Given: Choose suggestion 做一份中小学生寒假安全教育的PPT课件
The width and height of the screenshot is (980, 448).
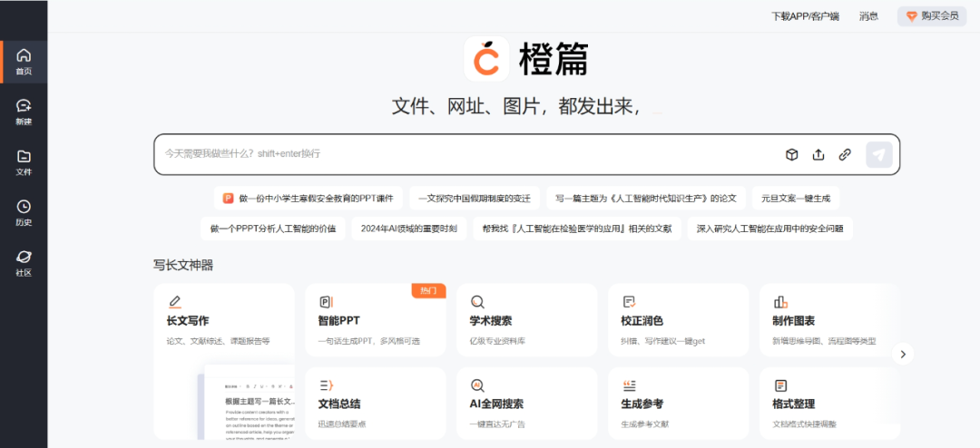Looking at the screenshot, I should tap(309, 198).
